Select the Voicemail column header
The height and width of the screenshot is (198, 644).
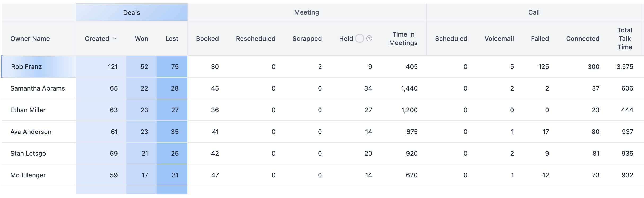click(499, 39)
